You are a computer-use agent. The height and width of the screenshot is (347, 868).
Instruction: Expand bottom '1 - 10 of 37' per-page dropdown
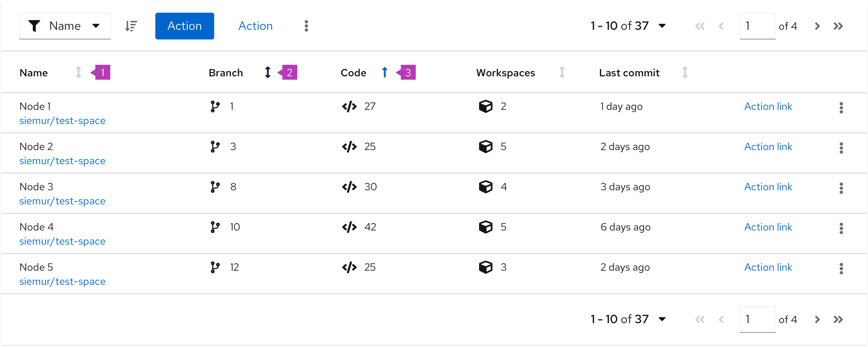click(628, 319)
